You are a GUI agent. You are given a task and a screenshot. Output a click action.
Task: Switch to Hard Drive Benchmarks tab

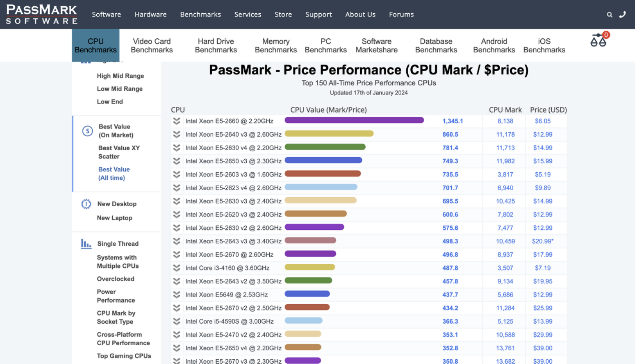pyautogui.click(x=216, y=45)
